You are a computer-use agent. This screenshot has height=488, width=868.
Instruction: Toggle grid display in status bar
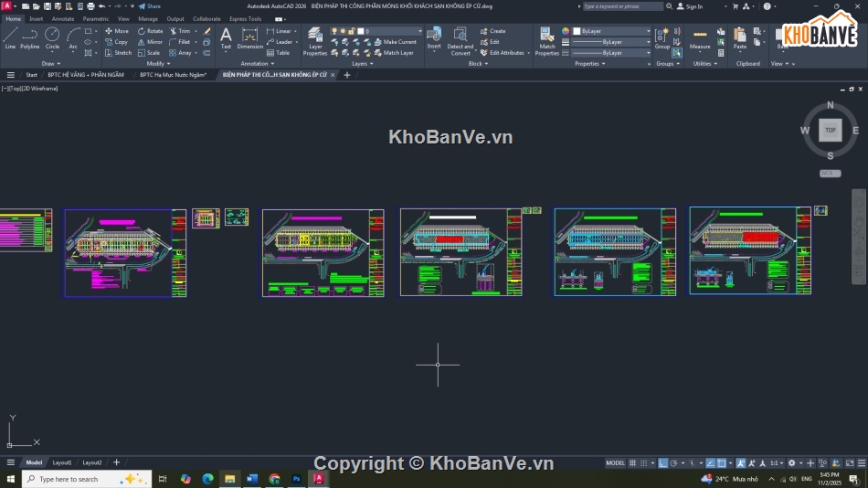pos(634,463)
